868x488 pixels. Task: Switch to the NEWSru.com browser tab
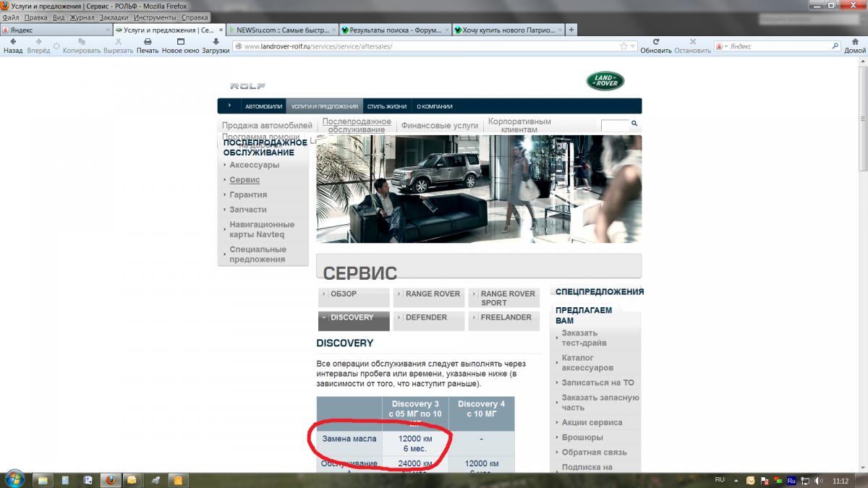[282, 30]
